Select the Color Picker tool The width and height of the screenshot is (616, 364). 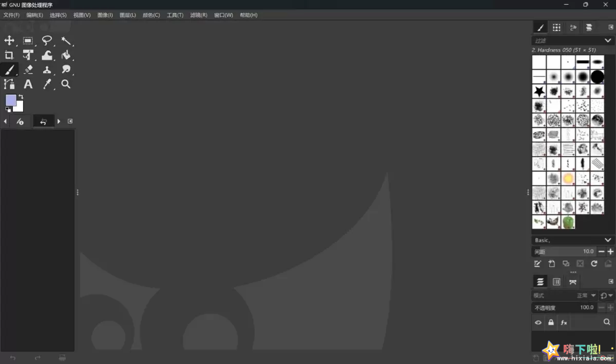48,84
